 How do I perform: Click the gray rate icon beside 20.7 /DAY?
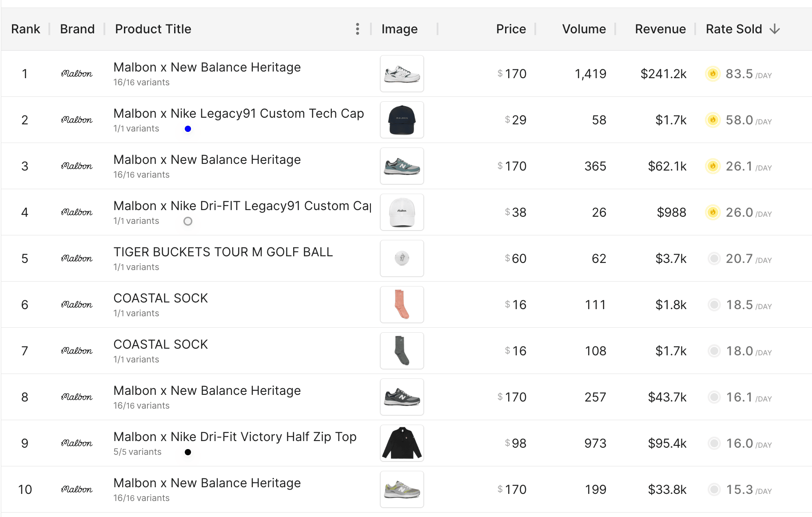coord(714,258)
